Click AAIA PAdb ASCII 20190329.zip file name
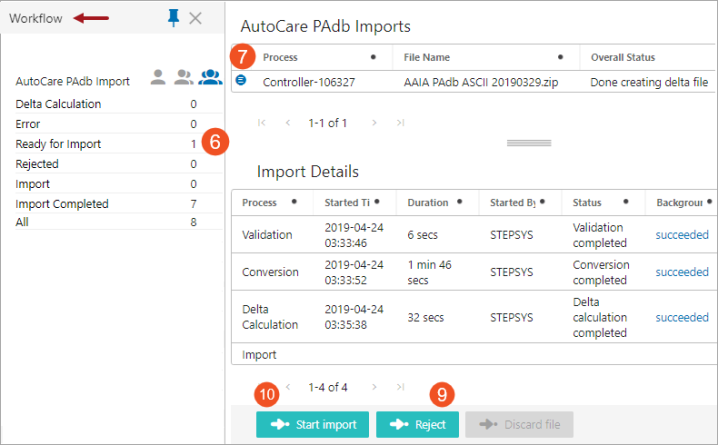Image resolution: width=718 pixels, height=445 pixels. (481, 82)
